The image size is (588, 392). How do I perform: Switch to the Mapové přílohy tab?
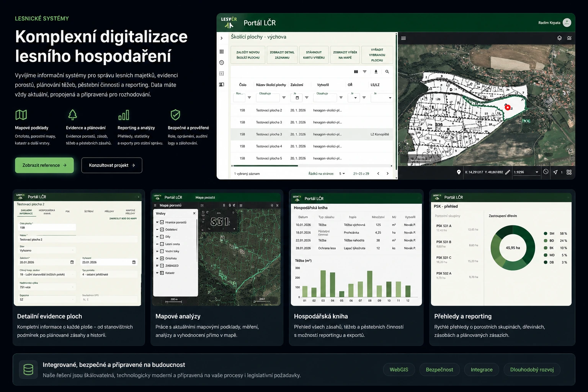point(131,212)
